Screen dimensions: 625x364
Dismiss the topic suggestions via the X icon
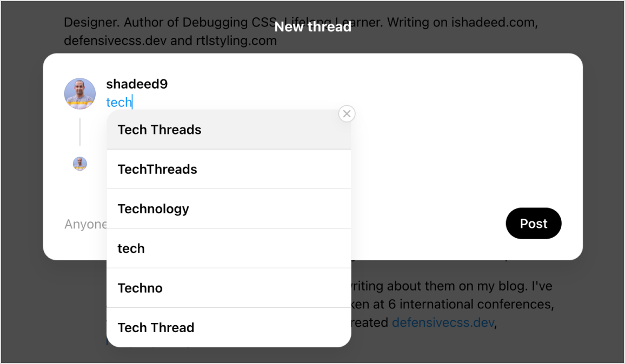click(x=347, y=113)
